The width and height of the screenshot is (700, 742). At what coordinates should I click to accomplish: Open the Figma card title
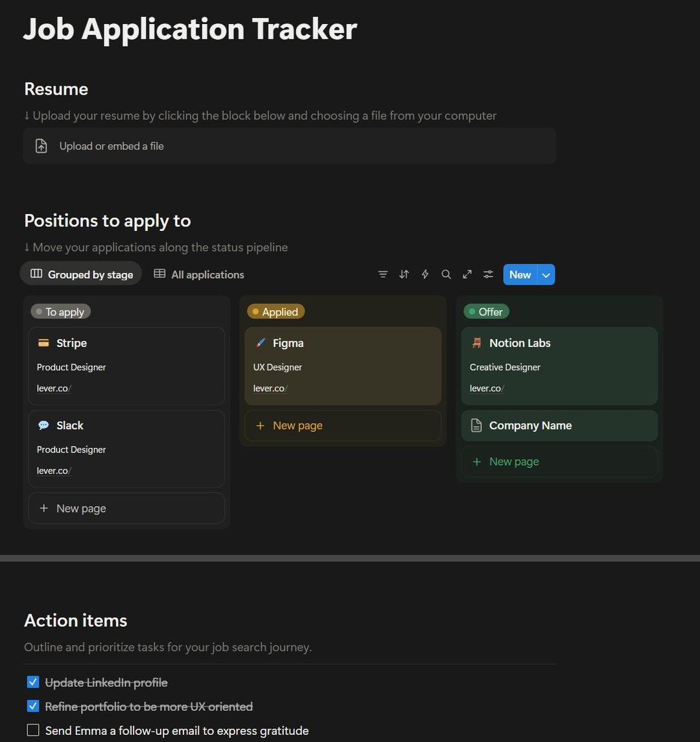pos(288,343)
